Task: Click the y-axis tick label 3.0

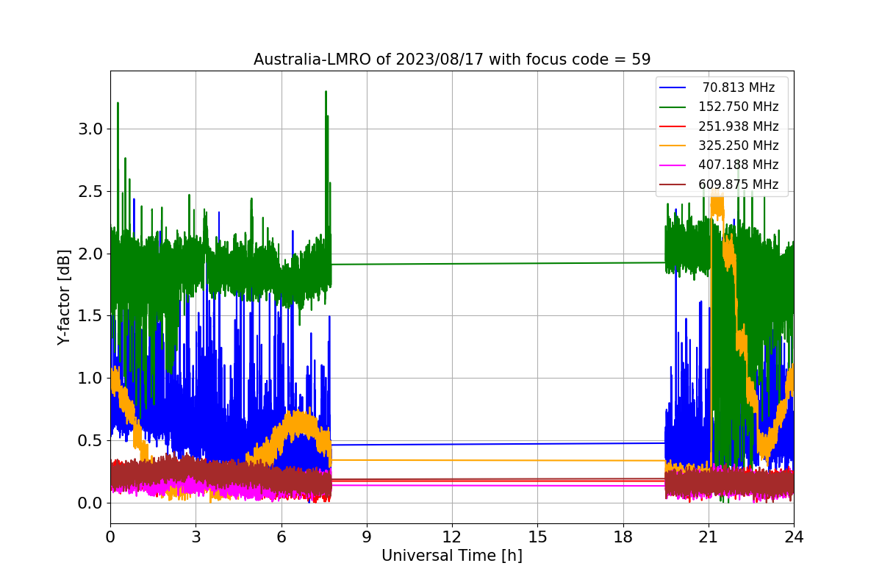Action: pyautogui.click(x=91, y=129)
